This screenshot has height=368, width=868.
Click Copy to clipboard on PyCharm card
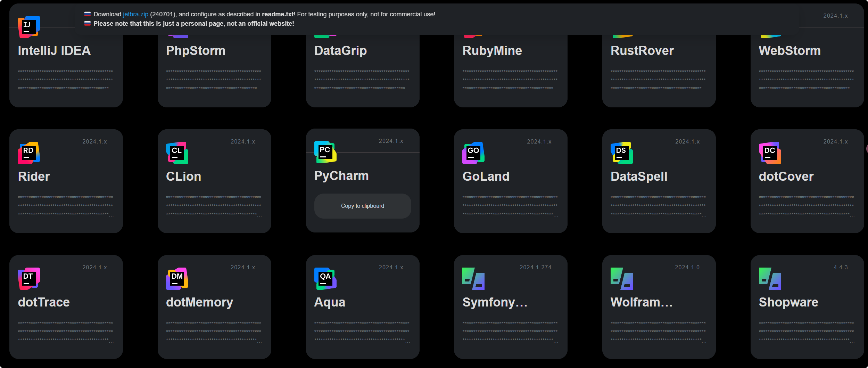(363, 206)
